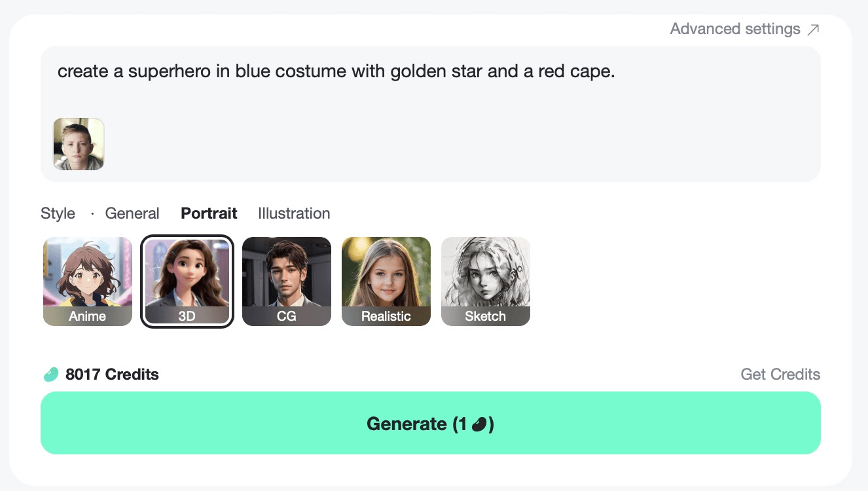
Task: Pick the CG style thumbnail
Action: [x=287, y=282]
